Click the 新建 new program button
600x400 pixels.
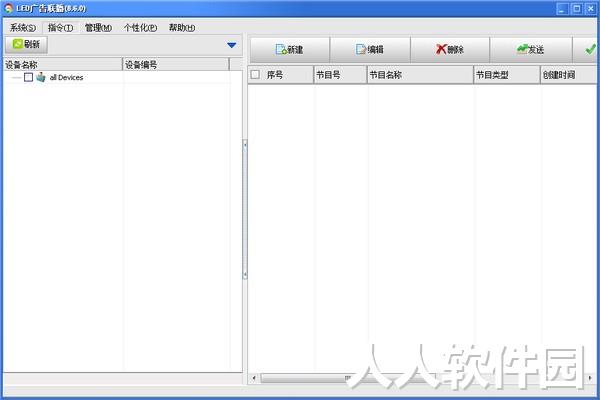coord(290,49)
